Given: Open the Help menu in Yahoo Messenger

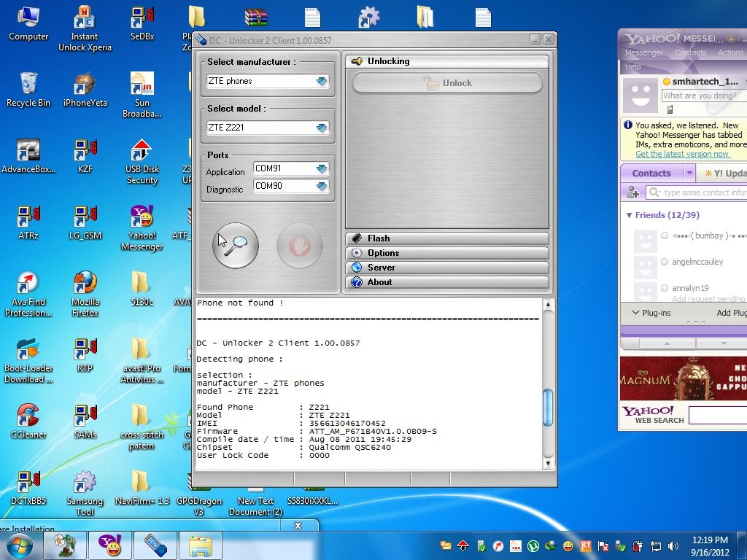Looking at the screenshot, I should [632, 66].
